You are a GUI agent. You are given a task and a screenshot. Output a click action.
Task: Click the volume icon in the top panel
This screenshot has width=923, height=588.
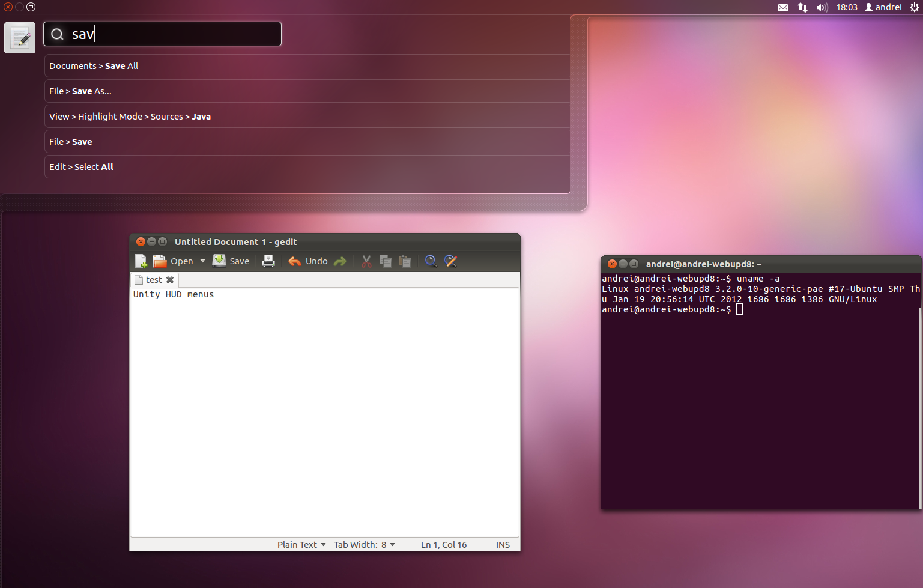[x=822, y=7]
